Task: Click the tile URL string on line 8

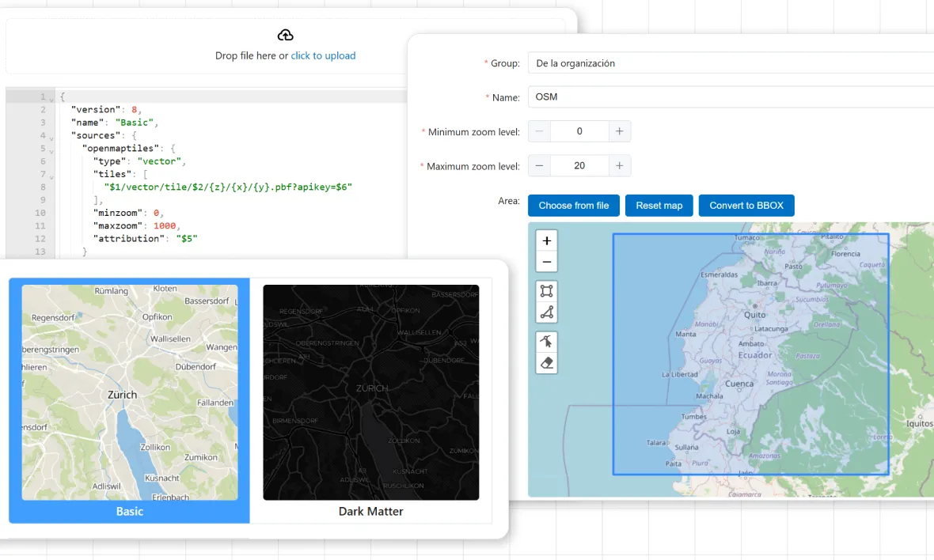Action: tap(228, 187)
